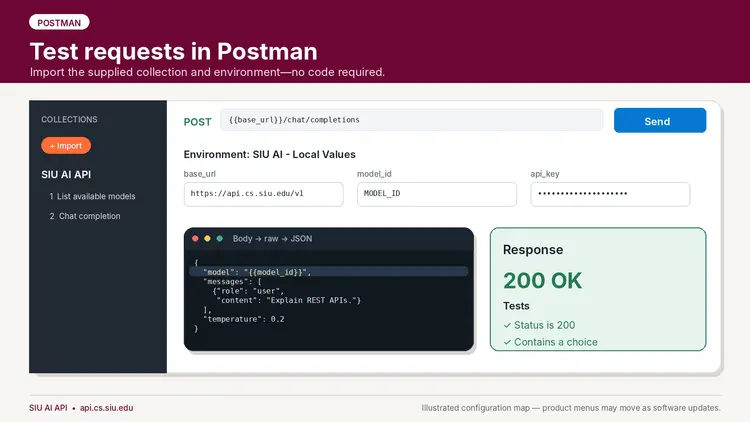Click the POSTMAN badge in header
750x422 pixels.
click(x=59, y=22)
